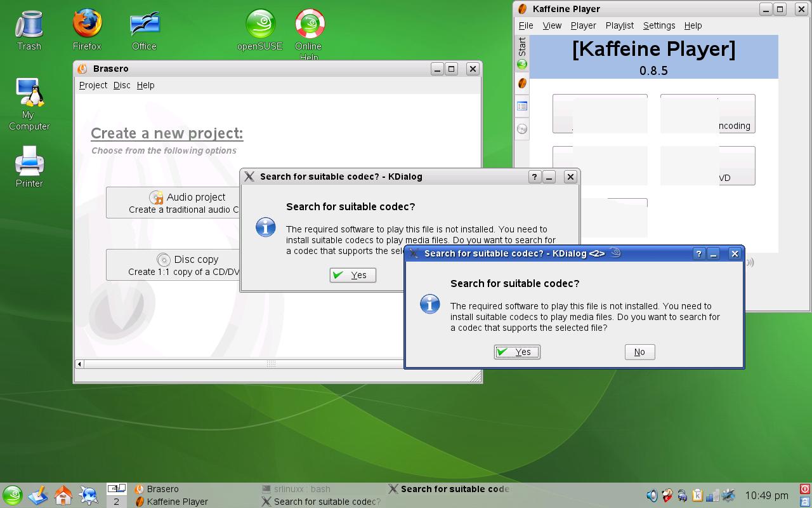
Task: Click the gear-shaped tray icon beside the clock
Action: pos(728,495)
